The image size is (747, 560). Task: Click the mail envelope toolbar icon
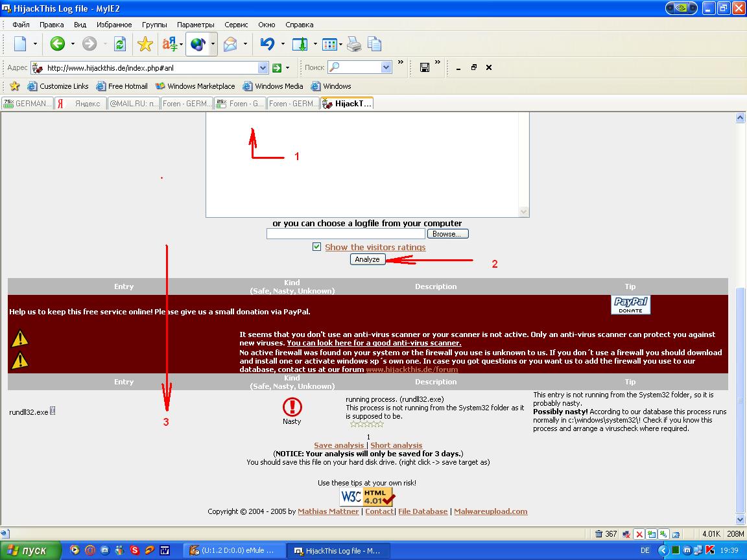click(x=230, y=44)
